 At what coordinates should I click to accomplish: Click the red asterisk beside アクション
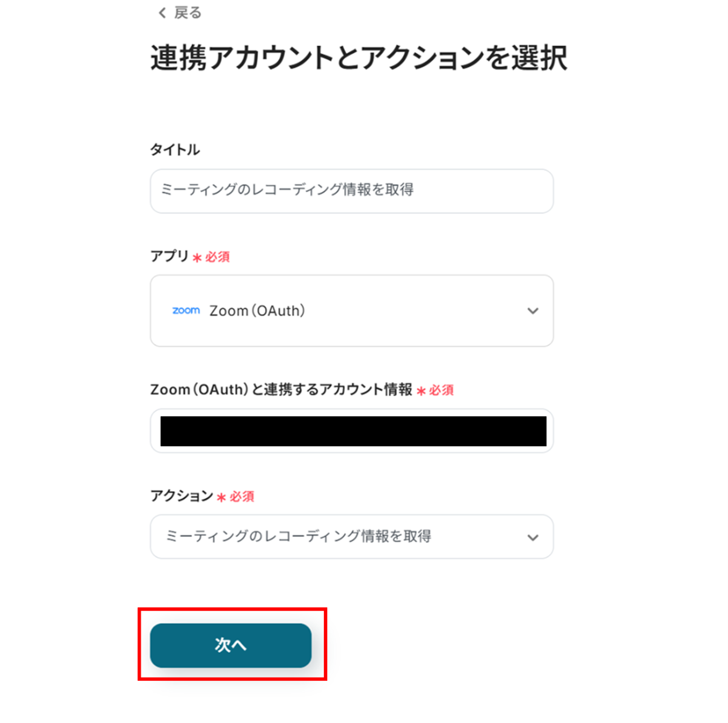coord(221,497)
